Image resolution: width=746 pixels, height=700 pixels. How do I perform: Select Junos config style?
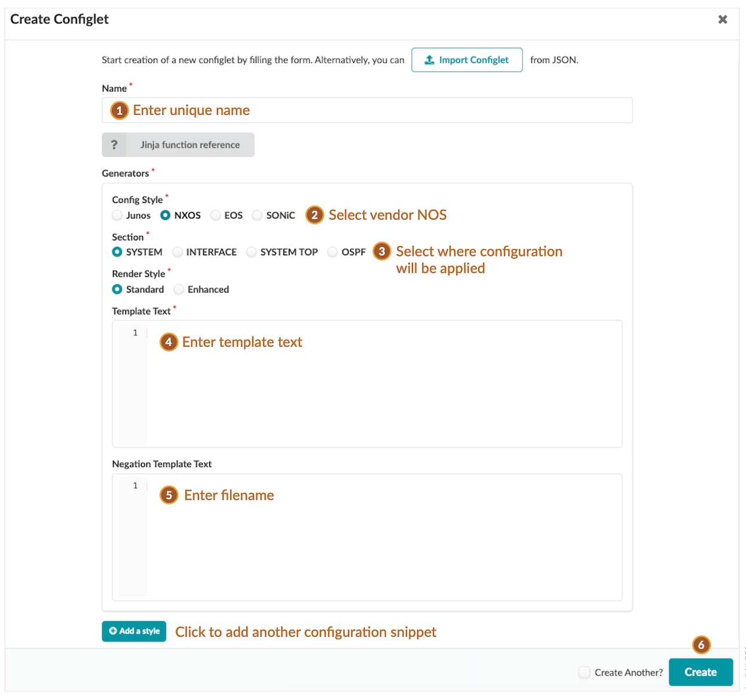click(118, 215)
